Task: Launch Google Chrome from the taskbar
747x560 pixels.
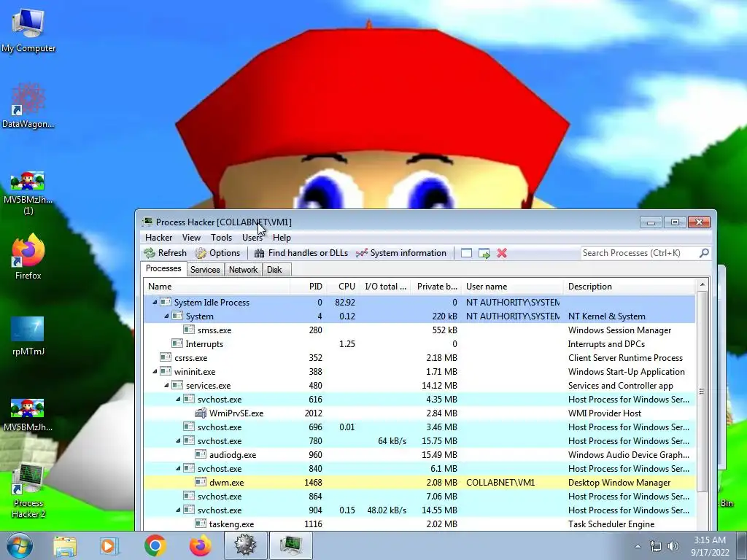Action: click(155, 545)
